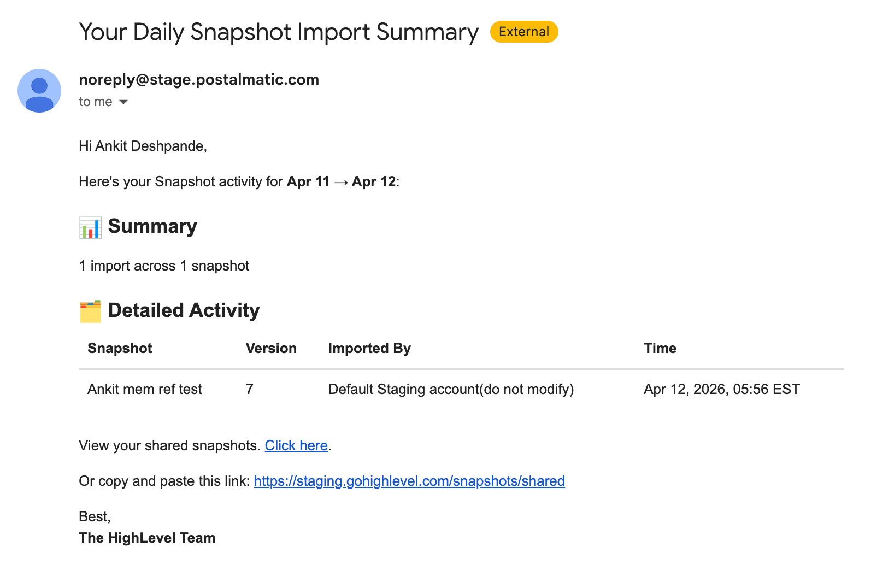The image size is (871, 588).
Task: Open the staging.gohighlevel.com snapshots link
Action: (409, 481)
